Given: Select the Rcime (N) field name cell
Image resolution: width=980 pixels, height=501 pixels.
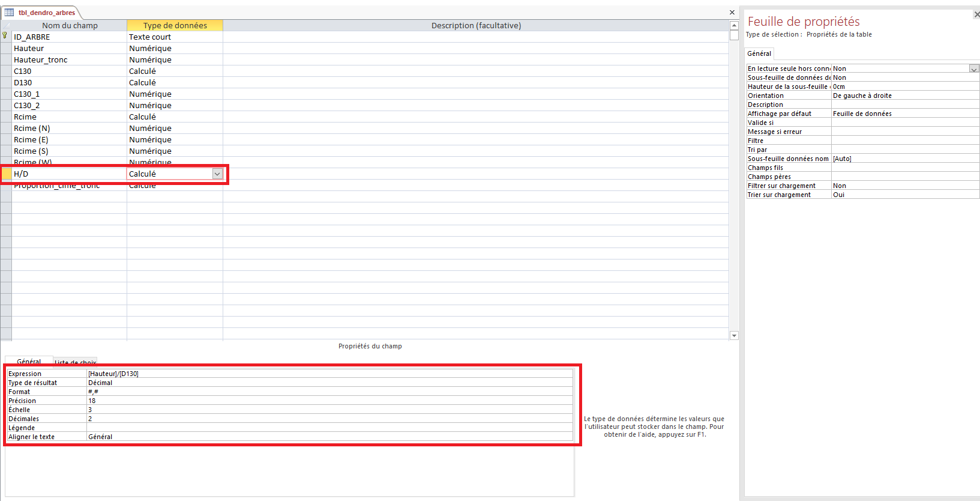Looking at the screenshot, I should (x=69, y=128).
